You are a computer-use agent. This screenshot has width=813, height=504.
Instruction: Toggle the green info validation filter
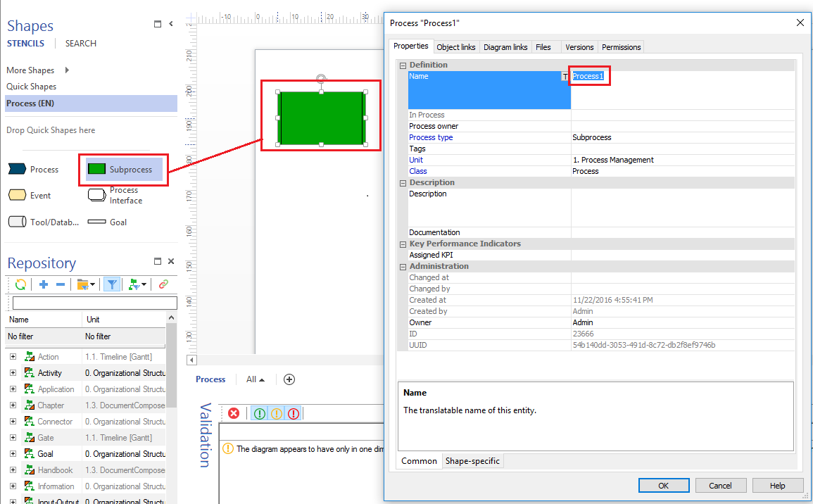point(260,413)
